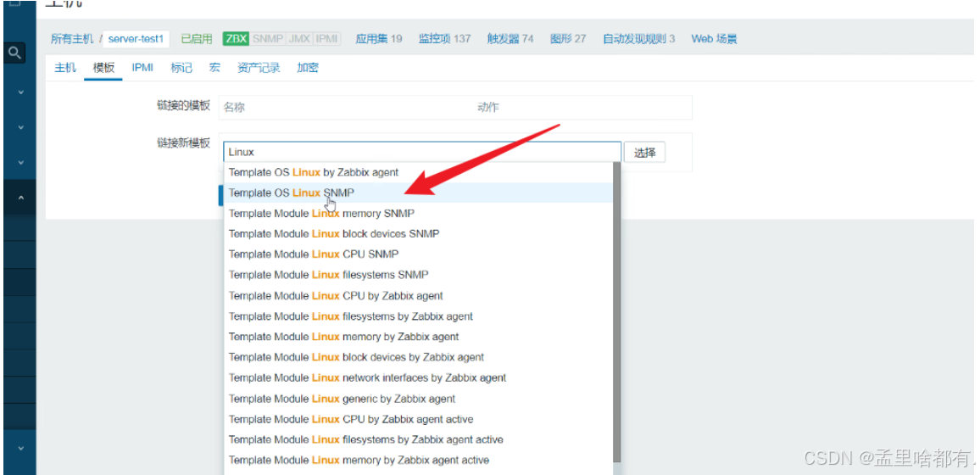The width and height of the screenshot is (980, 475).
Task: Expand the bottom sidebar chevron
Action: [20, 448]
